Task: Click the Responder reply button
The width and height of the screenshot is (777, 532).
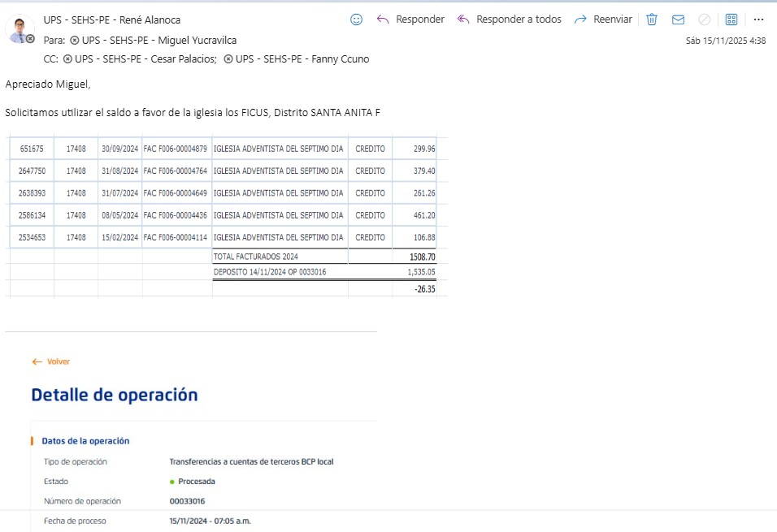Action: point(410,19)
